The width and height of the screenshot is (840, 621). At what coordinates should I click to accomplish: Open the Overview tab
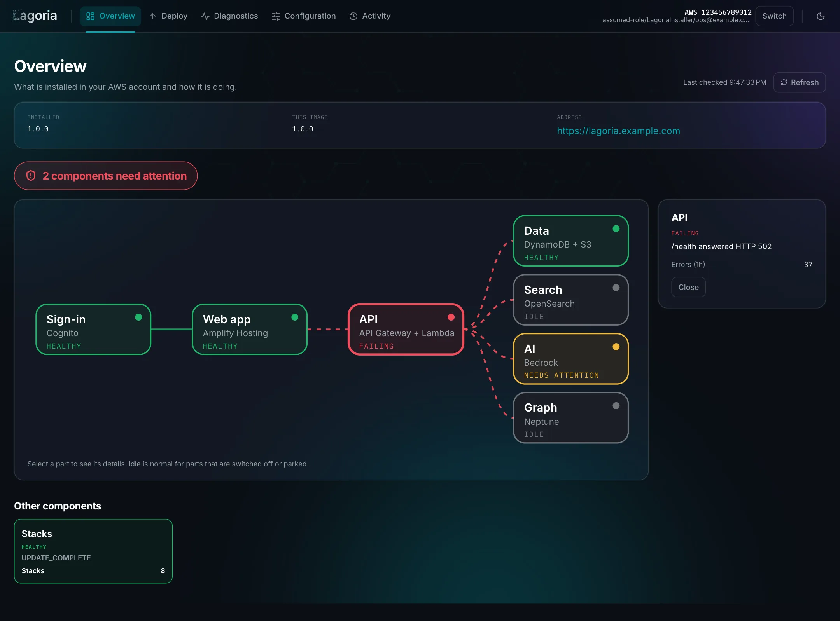[110, 16]
